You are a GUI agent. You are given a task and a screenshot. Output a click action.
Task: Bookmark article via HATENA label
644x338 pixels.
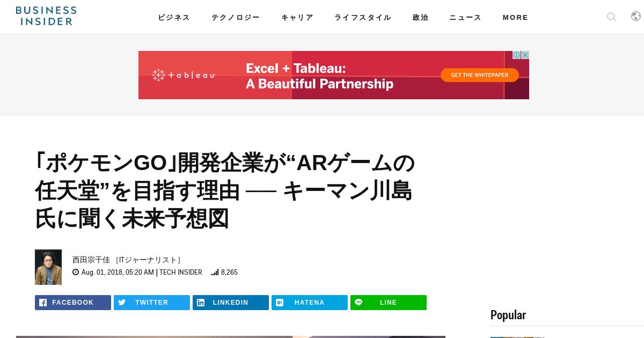[x=310, y=303]
